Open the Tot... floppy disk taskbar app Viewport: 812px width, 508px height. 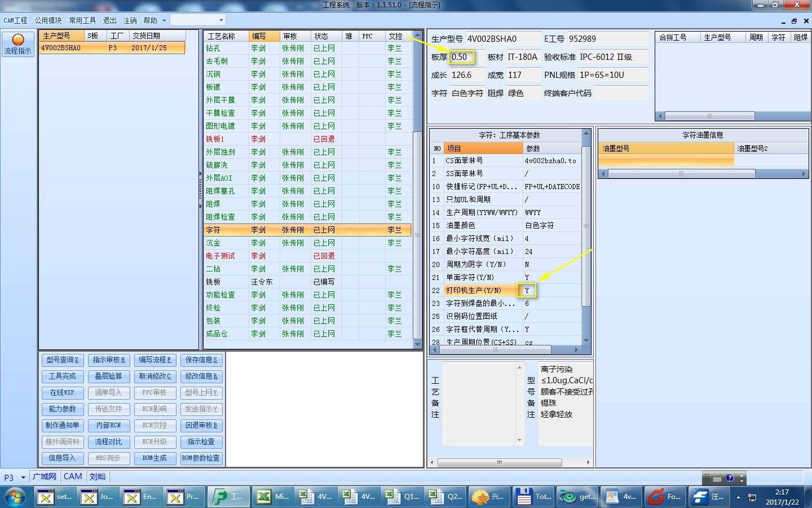533,497
